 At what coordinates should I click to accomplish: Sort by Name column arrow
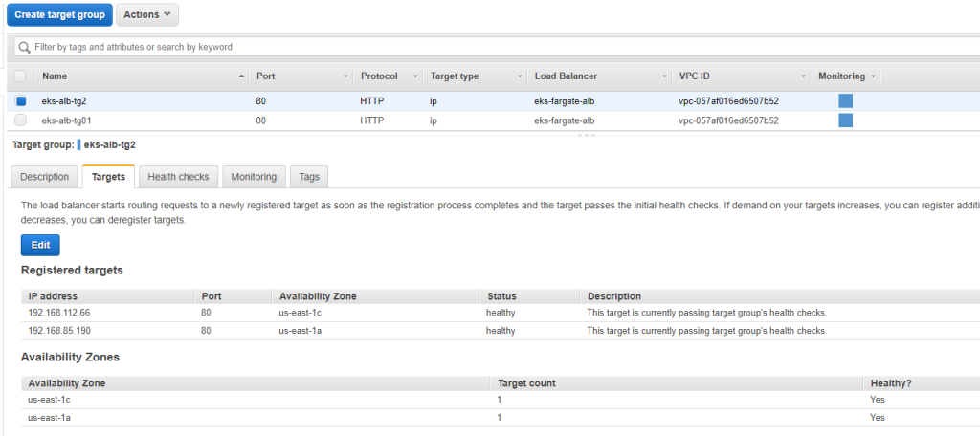click(242, 76)
